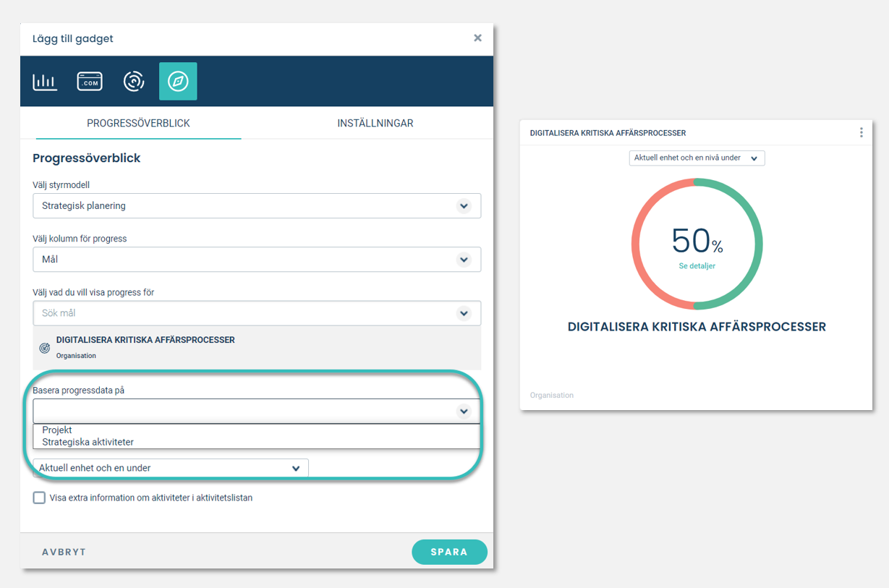Screen dimensions: 889x588
Task: Open the Basera progressdata på dropdown
Action: 257,411
